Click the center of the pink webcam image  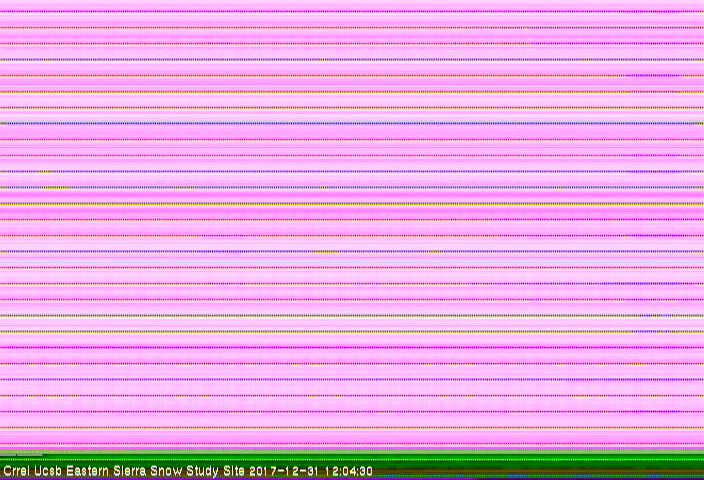click(x=352, y=228)
